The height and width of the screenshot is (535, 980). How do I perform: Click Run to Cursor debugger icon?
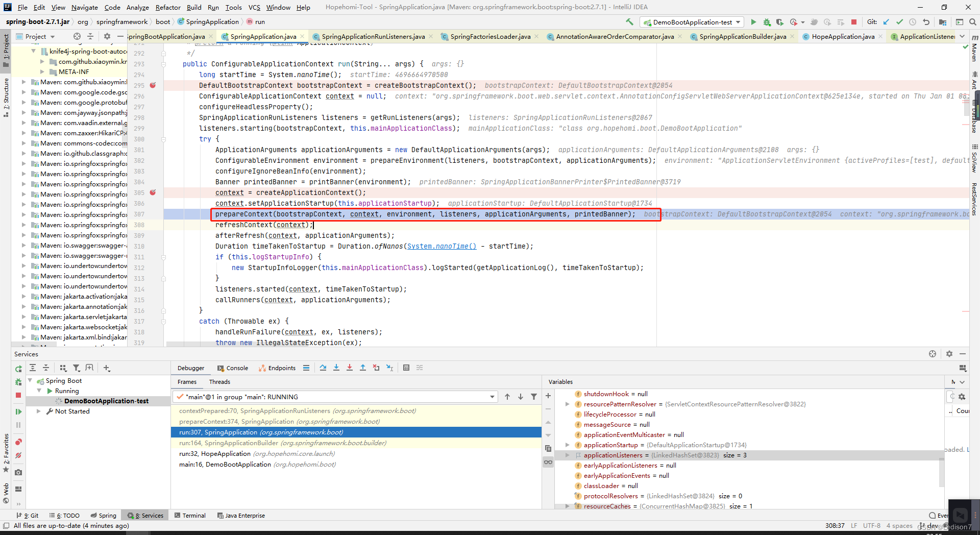pos(389,368)
